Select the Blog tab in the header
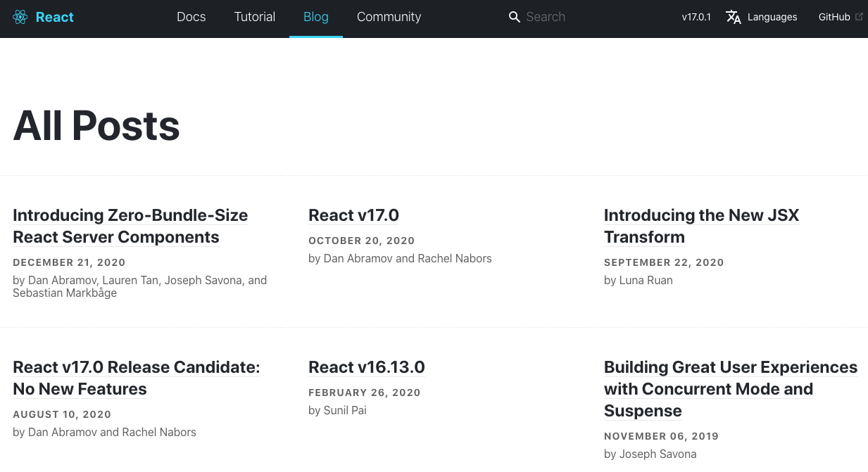Screen dimensions: 868x472 point(316,17)
